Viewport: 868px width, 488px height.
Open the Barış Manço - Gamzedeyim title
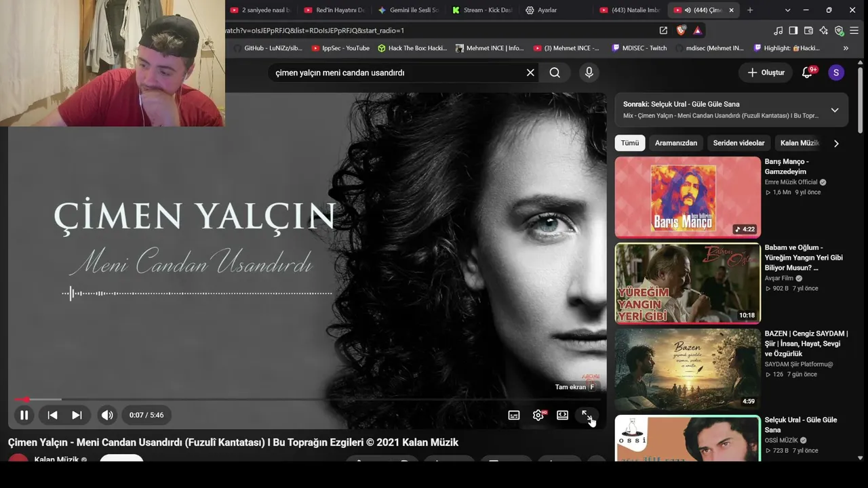click(x=787, y=167)
